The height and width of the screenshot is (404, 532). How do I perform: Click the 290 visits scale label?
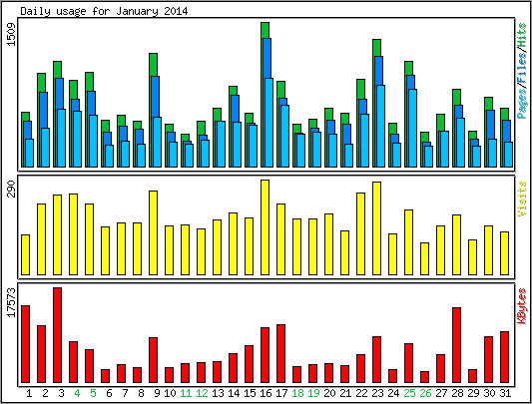pos(12,189)
